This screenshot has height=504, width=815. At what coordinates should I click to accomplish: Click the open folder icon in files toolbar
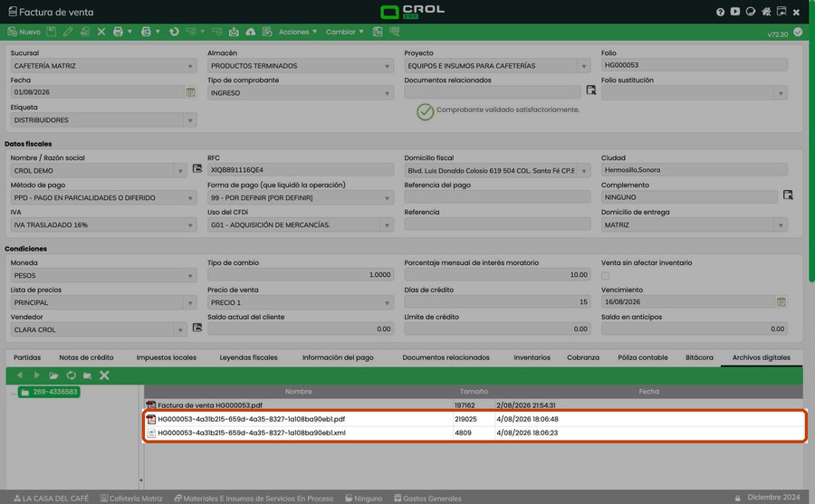53,376
